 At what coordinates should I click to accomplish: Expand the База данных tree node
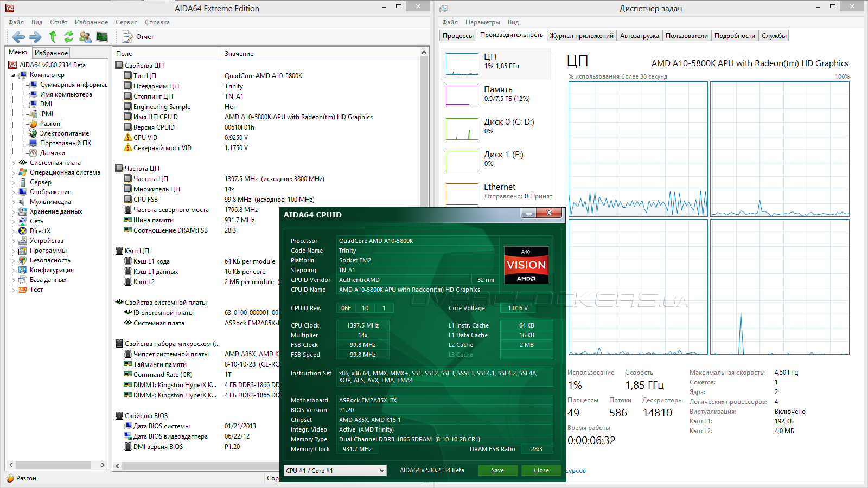[13, 280]
